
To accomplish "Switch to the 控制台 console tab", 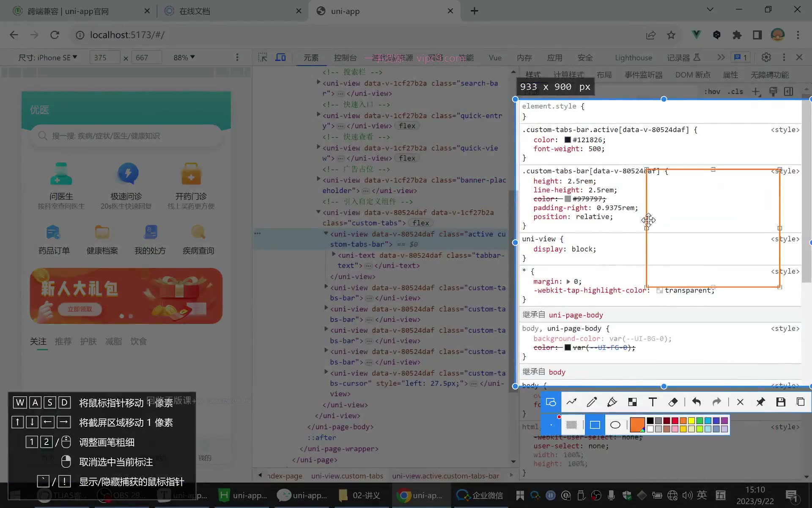I will [345, 58].
